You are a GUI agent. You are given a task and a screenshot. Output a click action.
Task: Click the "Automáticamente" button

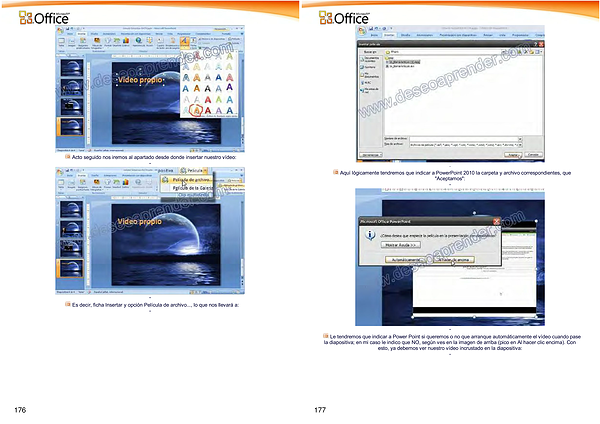pos(408,258)
